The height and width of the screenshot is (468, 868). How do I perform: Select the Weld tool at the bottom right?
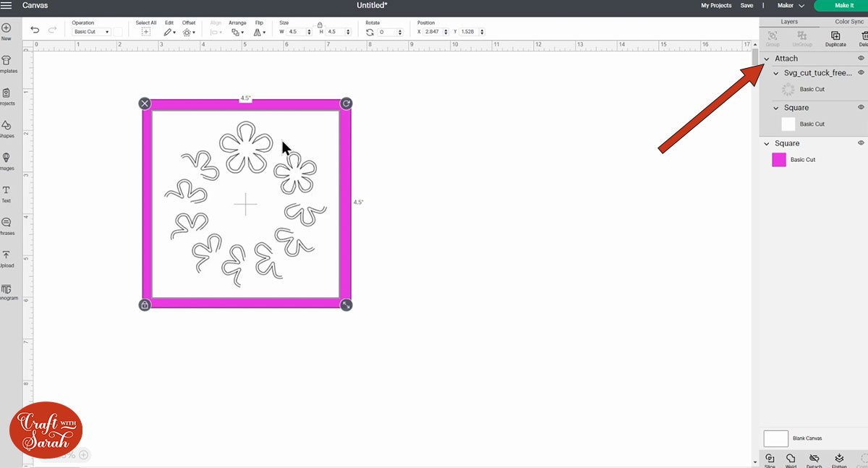791,459
